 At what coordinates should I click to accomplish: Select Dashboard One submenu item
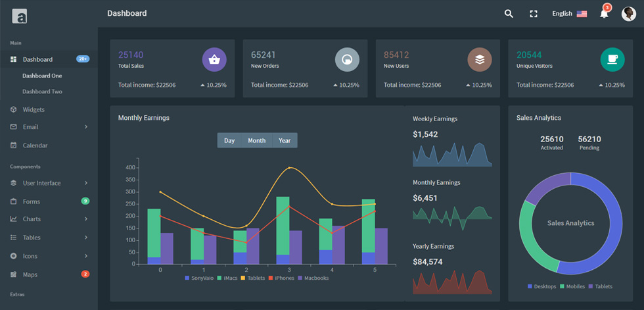(42, 76)
